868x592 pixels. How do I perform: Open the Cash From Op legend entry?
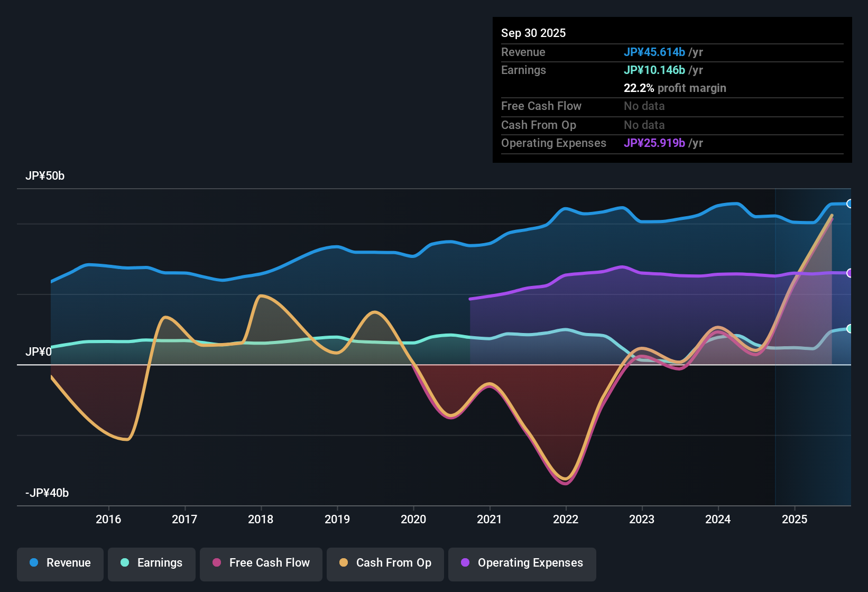click(x=385, y=563)
